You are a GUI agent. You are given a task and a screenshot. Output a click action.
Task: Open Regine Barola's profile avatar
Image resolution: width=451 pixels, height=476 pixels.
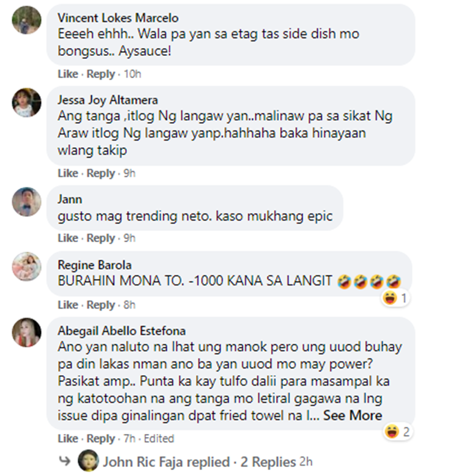pyautogui.click(x=26, y=266)
